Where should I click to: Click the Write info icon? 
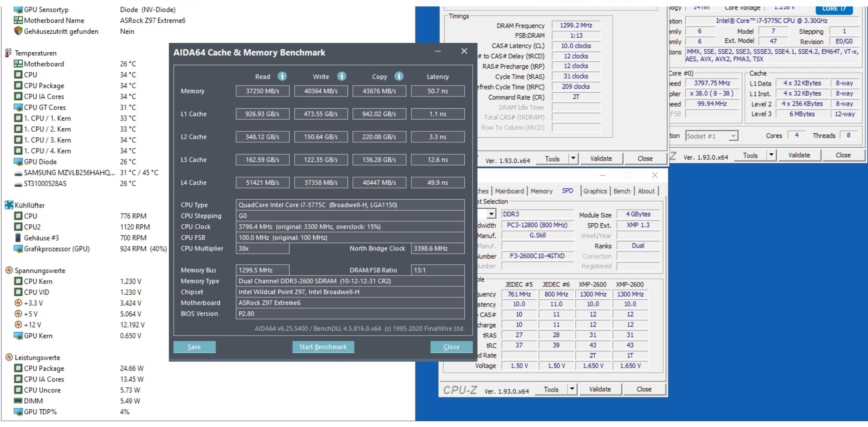coord(341,76)
